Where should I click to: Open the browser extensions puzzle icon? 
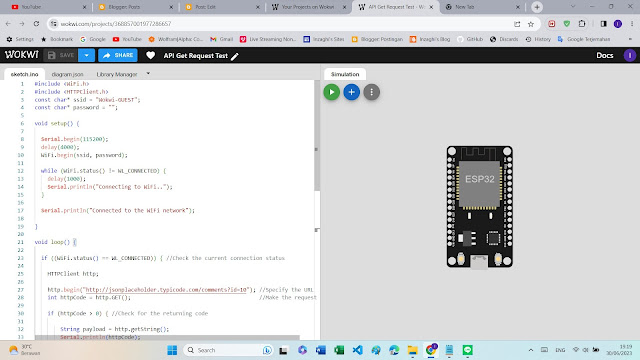(x=582, y=24)
